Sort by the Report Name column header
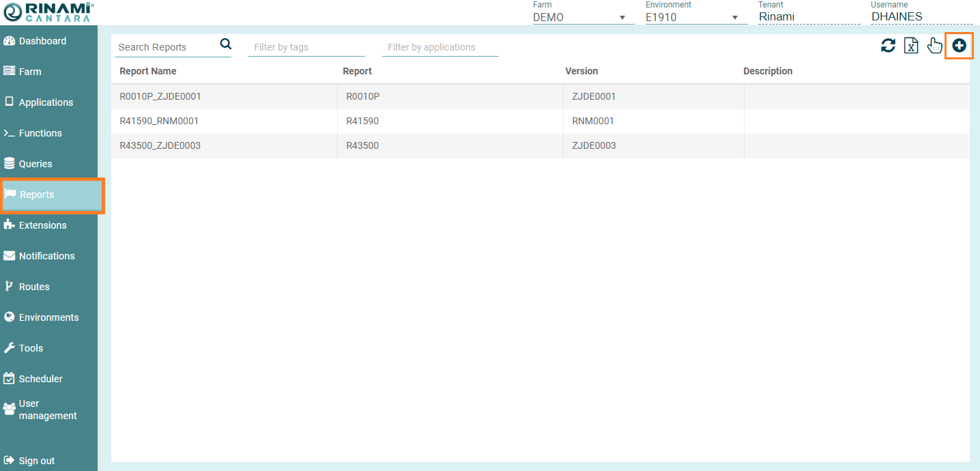Screen dimensions: 980x471 pyautogui.click(x=148, y=72)
